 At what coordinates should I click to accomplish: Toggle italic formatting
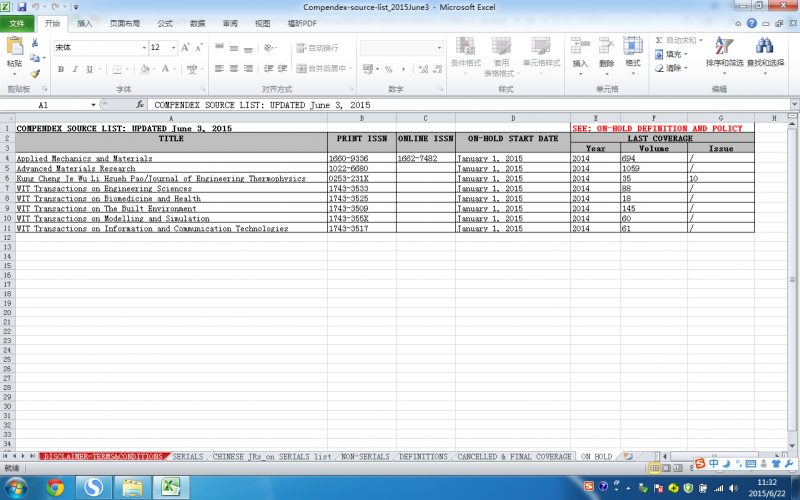click(75, 69)
